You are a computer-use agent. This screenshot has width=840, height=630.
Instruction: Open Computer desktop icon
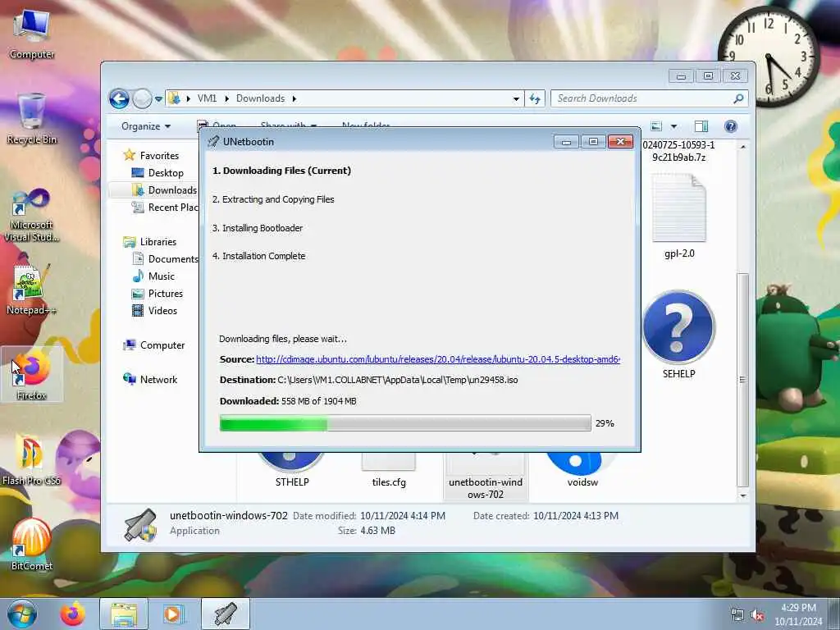32,34
